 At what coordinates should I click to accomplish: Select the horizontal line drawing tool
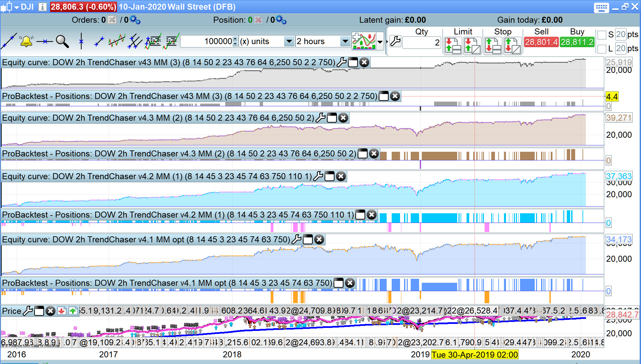[44, 41]
